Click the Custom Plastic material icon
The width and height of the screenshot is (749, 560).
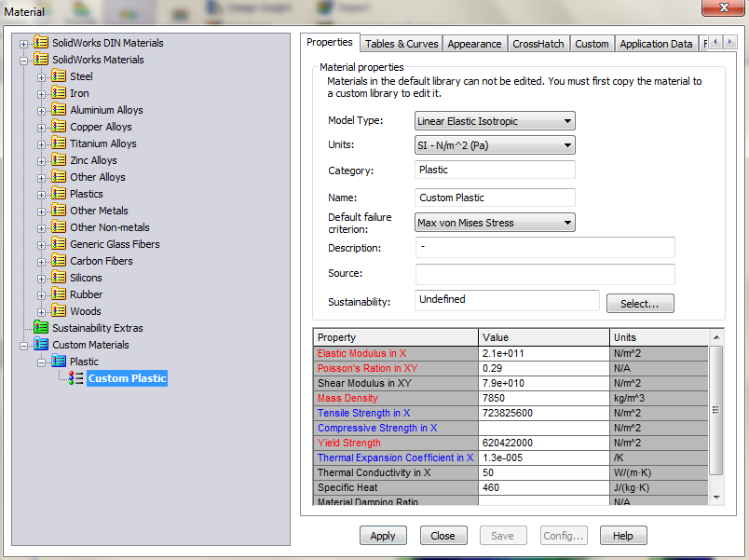click(x=76, y=378)
